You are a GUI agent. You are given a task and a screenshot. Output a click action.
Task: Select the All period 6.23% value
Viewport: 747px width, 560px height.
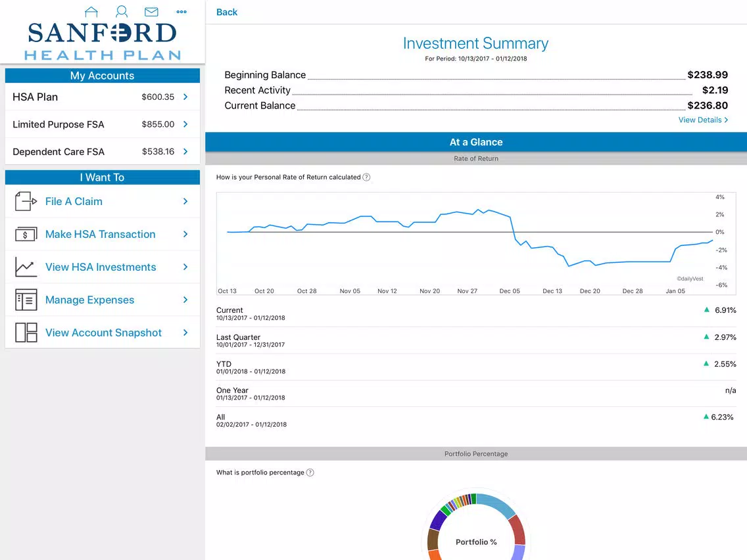click(x=722, y=417)
